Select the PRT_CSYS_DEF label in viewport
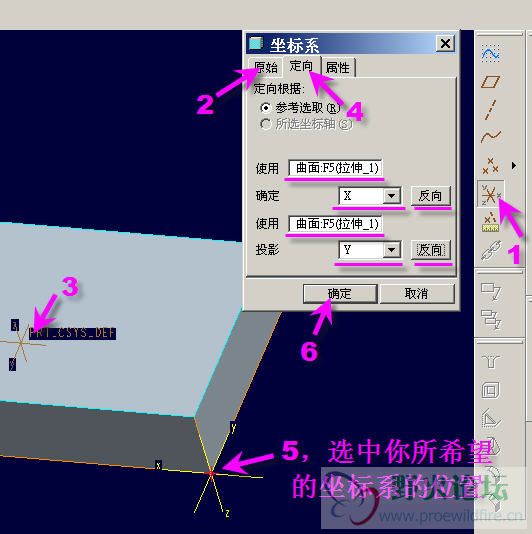Viewport: 532px width, 534px height. pyautogui.click(x=72, y=333)
